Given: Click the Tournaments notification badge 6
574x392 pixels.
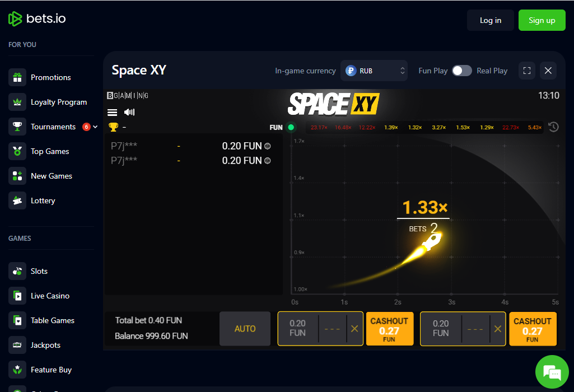Looking at the screenshot, I should click(86, 127).
